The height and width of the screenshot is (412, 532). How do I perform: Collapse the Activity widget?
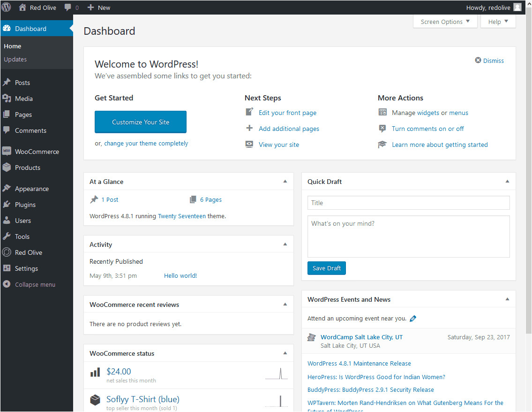(x=285, y=244)
